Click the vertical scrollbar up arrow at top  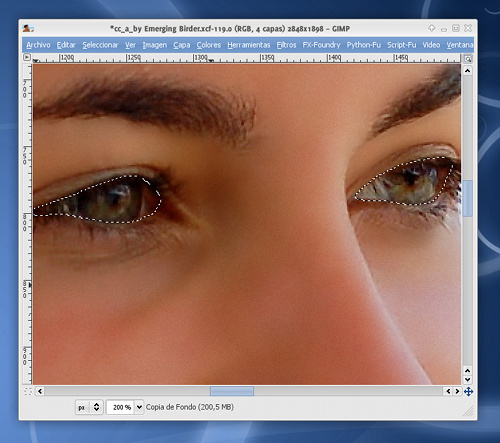coord(468,71)
